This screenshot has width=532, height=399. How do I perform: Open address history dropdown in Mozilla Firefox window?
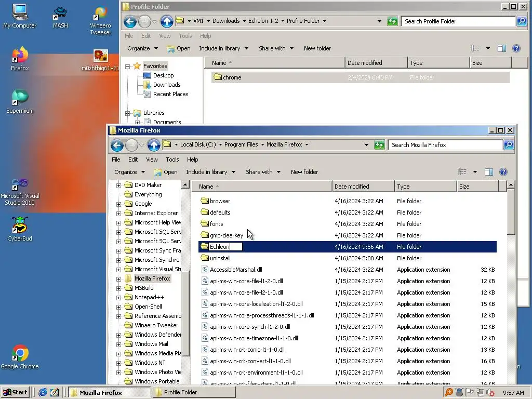(366, 145)
